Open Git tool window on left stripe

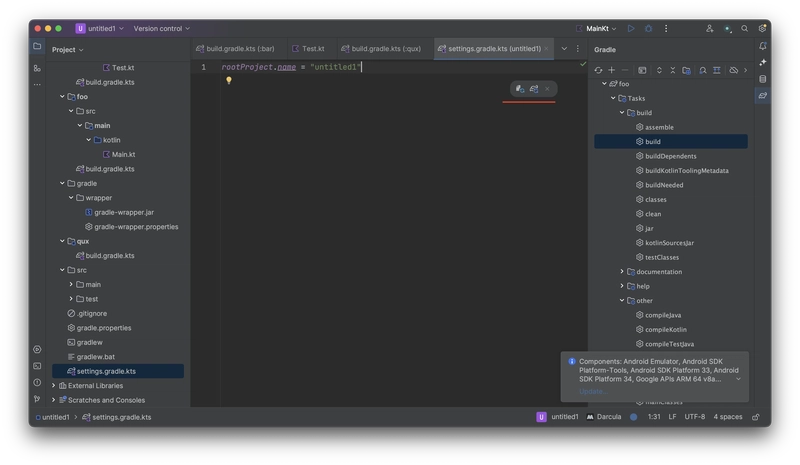pyautogui.click(x=37, y=398)
